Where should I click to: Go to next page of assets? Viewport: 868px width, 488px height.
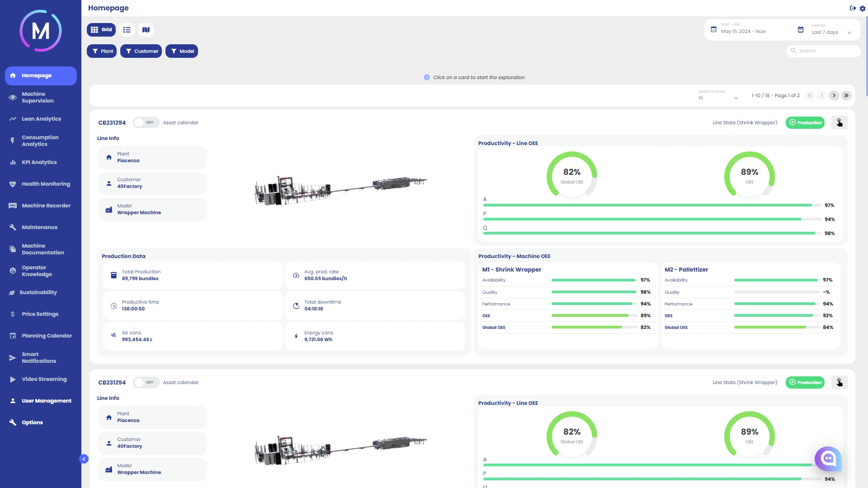[834, 95]
